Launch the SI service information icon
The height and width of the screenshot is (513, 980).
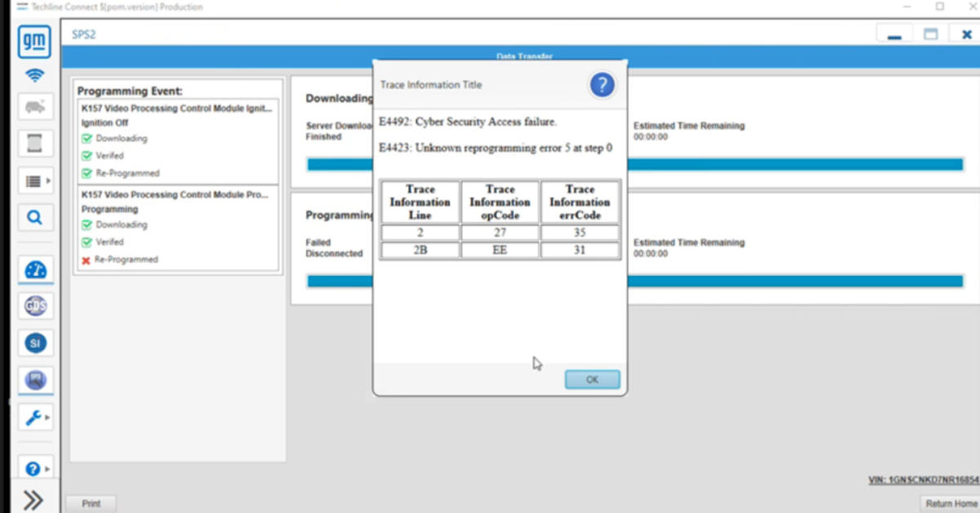(35, 343)
